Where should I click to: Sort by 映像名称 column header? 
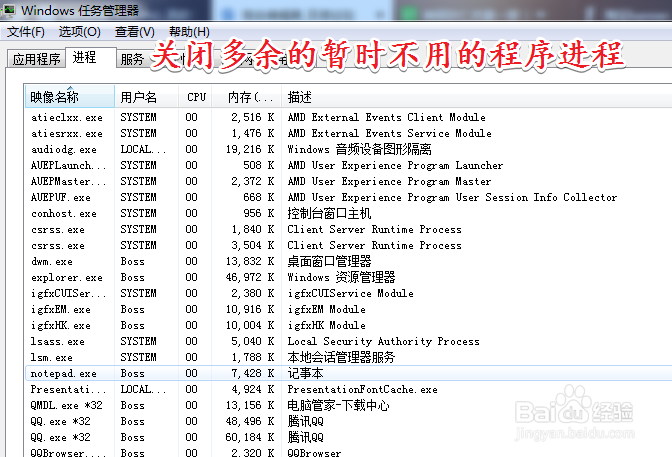point(70,97)
